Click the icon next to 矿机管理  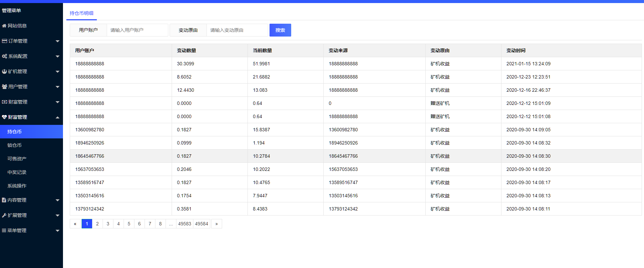[x=4, y=71]
